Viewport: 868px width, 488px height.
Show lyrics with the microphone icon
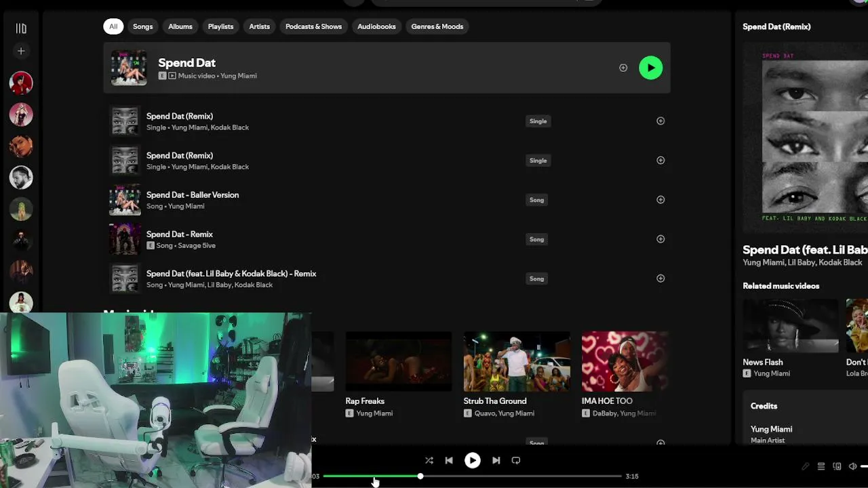click(x=806, y=466)
